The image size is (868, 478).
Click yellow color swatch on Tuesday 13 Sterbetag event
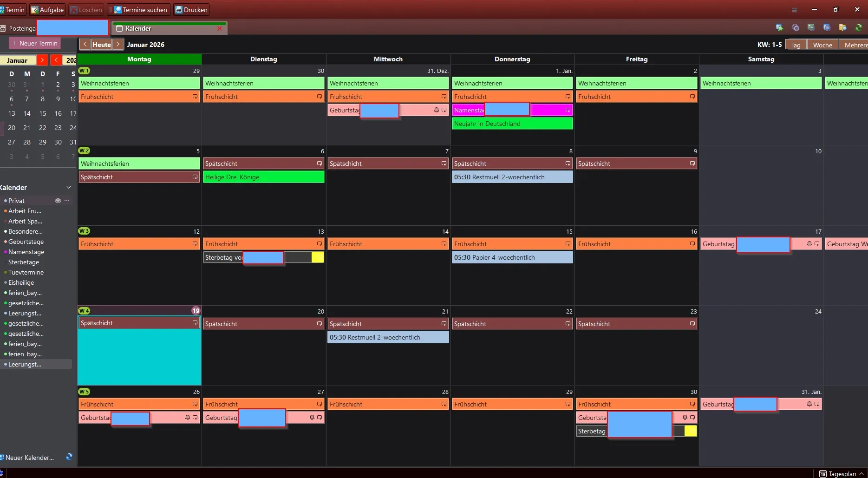[x=318, y=257]
